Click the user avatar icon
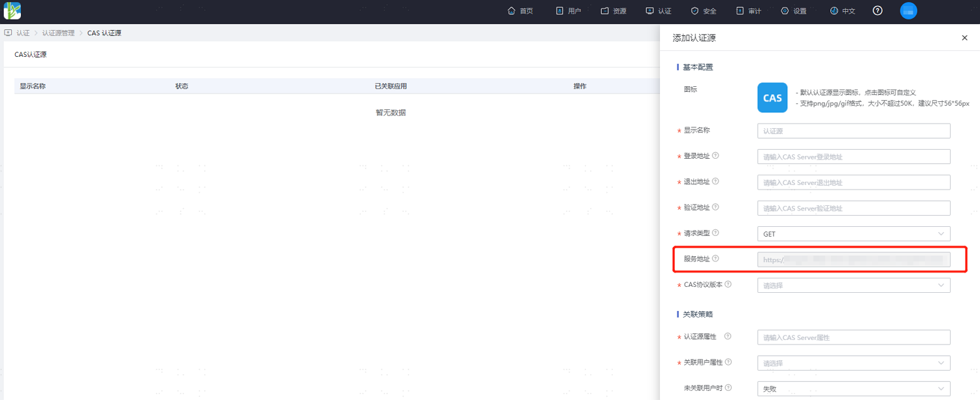The image size is (980, 400). (x=908, y=10)
